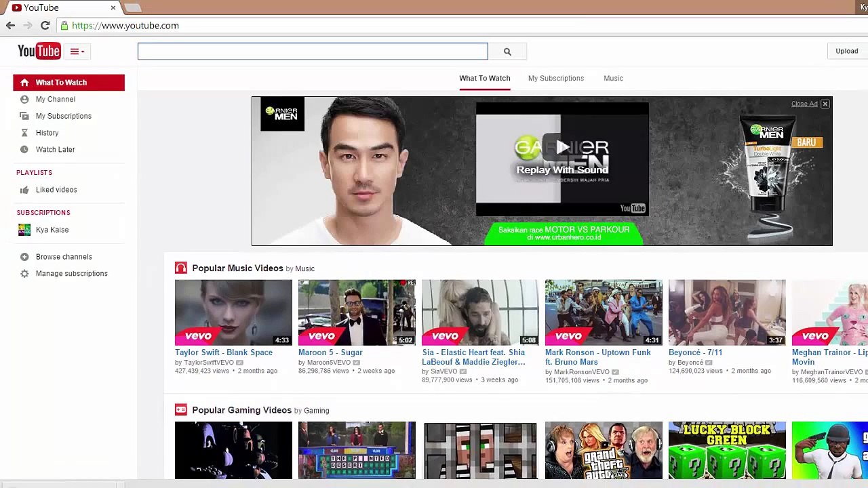Viewport: 868px width, 488px height.
Task: Open Maroon5VEVO channel link
Action: pyautogui.click(x=329, y=363)
